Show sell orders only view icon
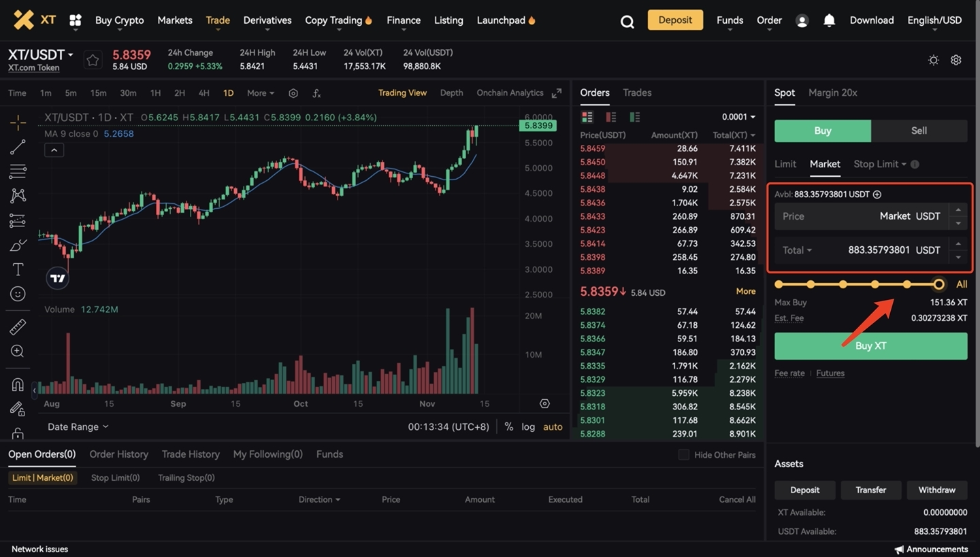 611,117
